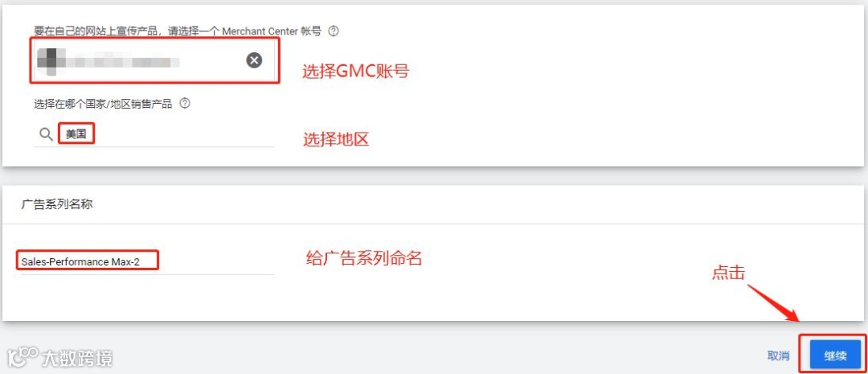Select the country field showing 美国
This screenshot has height=374, width=868.
click(154, 134)
